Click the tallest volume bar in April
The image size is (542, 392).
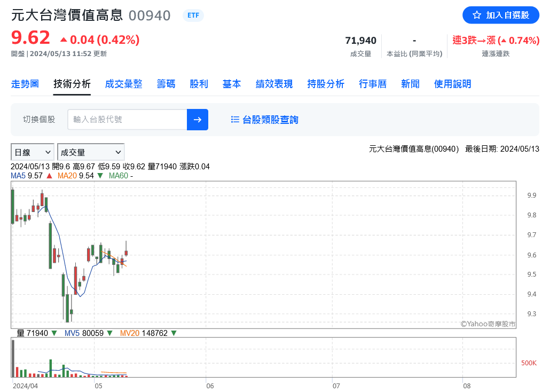point(13,358)
